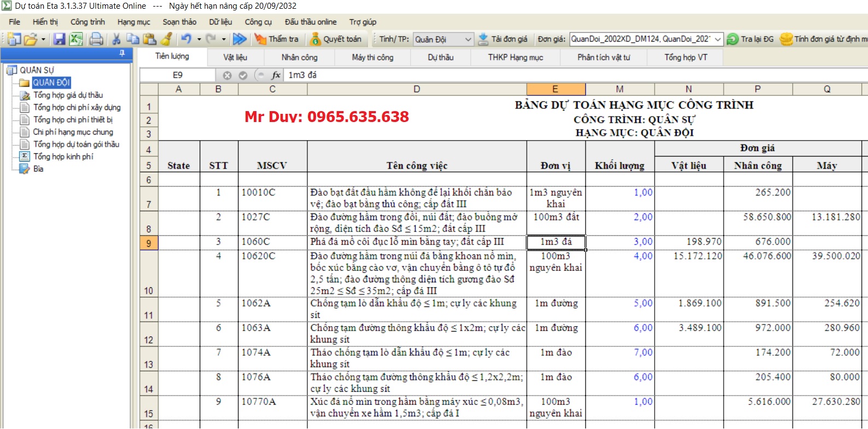Confirm entry with formula bar checkmark
The width and height of the screenshot is (868, 429).
243,76
